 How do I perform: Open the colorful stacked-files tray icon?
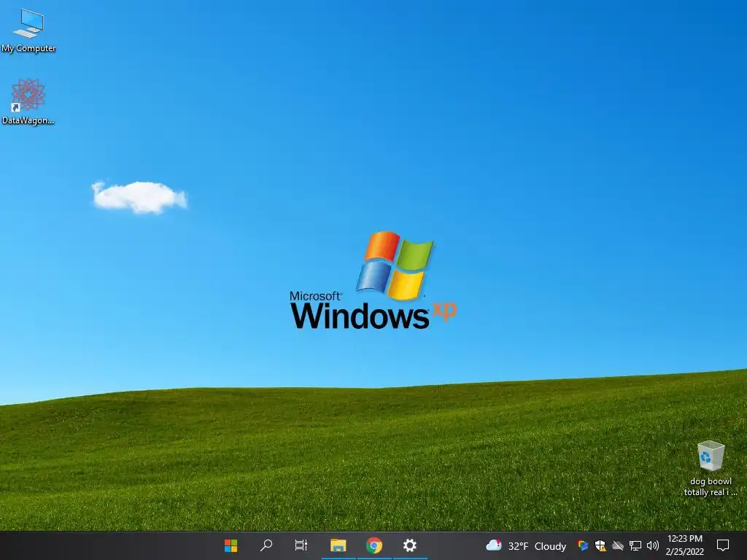582,545
